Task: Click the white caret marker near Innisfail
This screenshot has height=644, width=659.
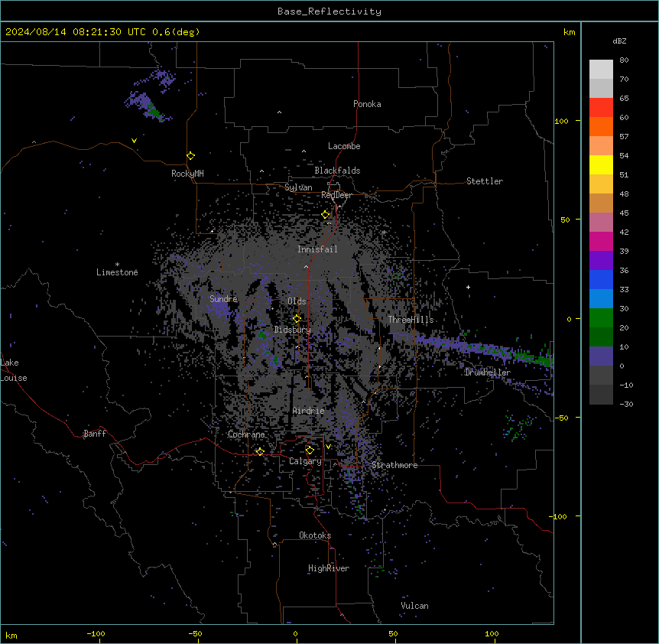Action: click(306, 266)
